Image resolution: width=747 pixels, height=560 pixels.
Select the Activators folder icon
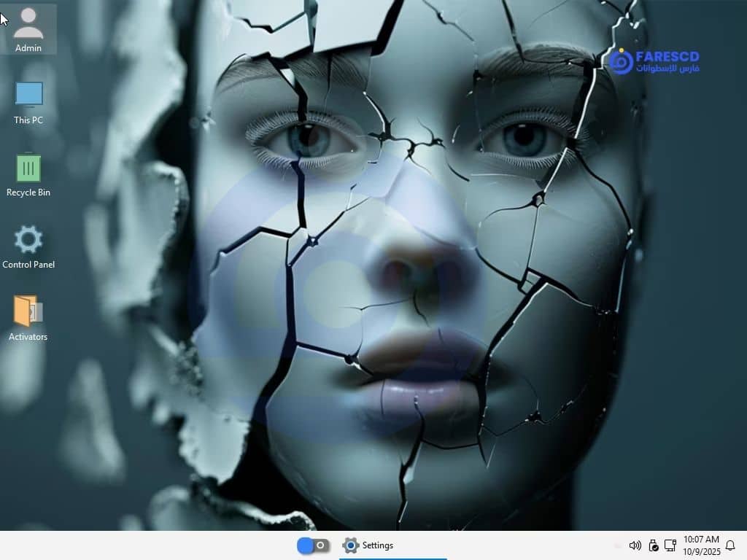(28, 311)
